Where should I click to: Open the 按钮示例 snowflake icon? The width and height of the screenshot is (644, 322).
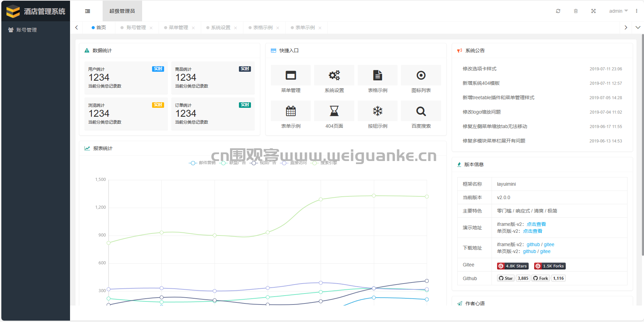click(x=378, y=111)
